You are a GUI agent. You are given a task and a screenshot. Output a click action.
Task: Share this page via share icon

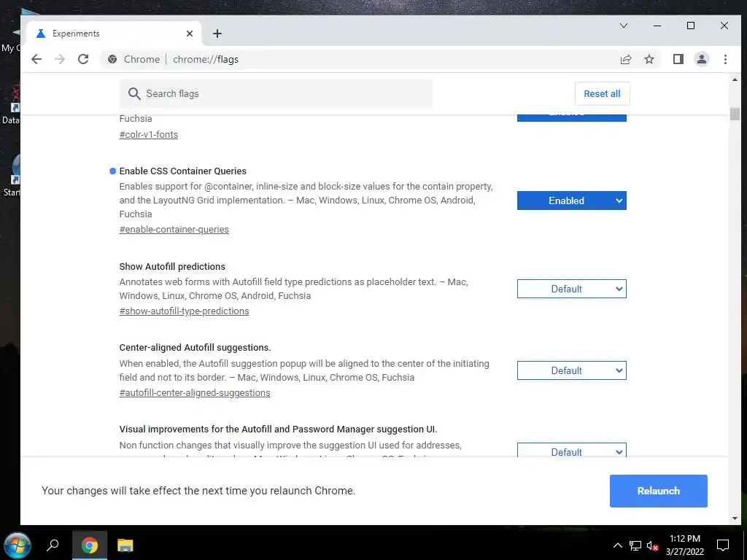pyautogui.click(x=625, y=59)
